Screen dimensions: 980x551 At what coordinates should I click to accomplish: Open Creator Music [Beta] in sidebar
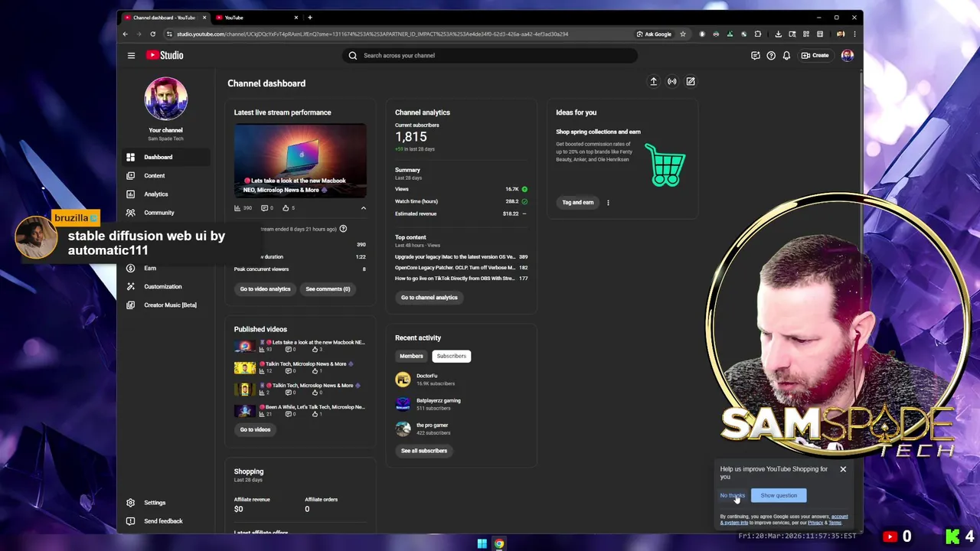pos(166,305)
